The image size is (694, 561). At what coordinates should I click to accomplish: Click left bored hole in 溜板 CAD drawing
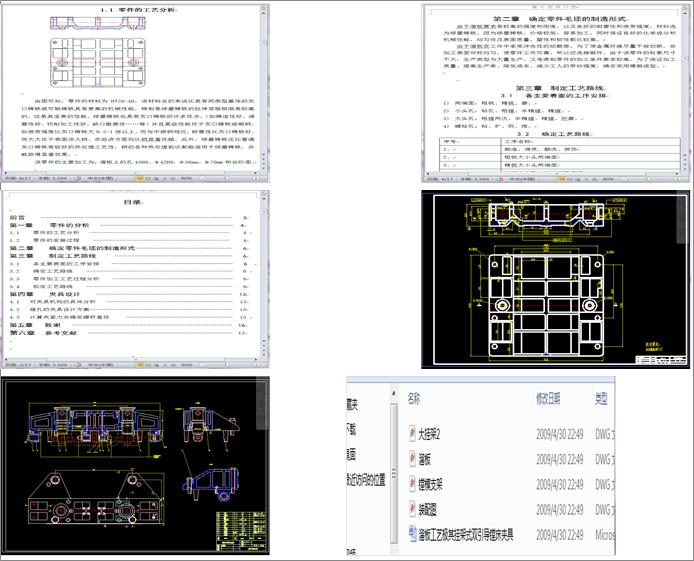[502, 305]
